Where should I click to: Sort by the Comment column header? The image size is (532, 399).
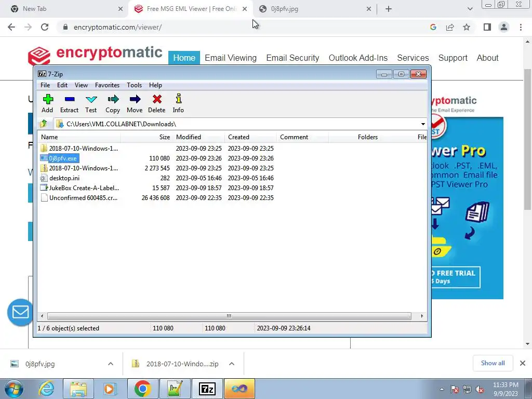point(303,137)
